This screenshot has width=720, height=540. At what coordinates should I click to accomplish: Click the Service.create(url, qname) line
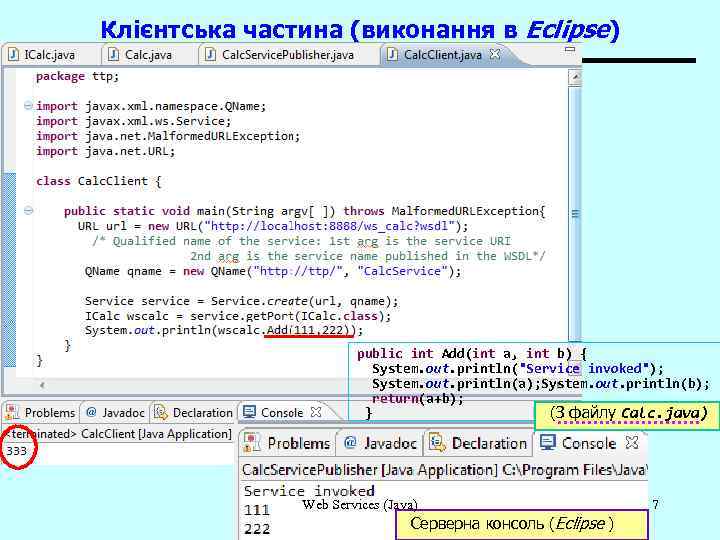tap(242, 301)
